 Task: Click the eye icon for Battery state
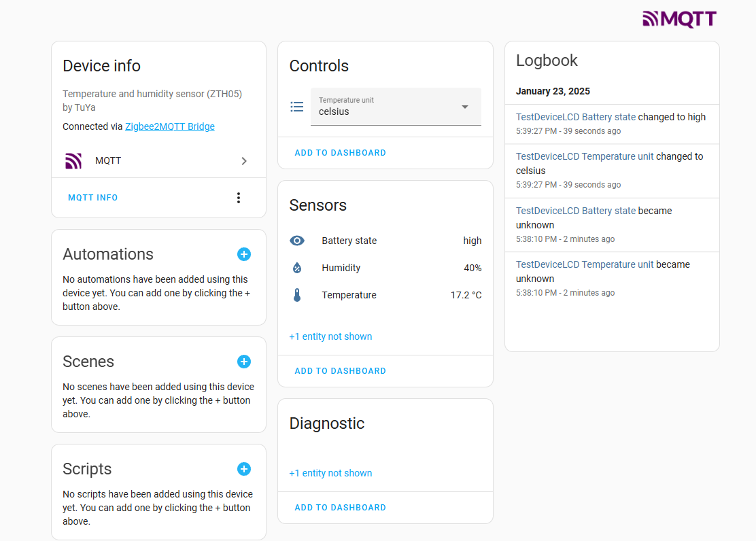(x=297, y=241)
